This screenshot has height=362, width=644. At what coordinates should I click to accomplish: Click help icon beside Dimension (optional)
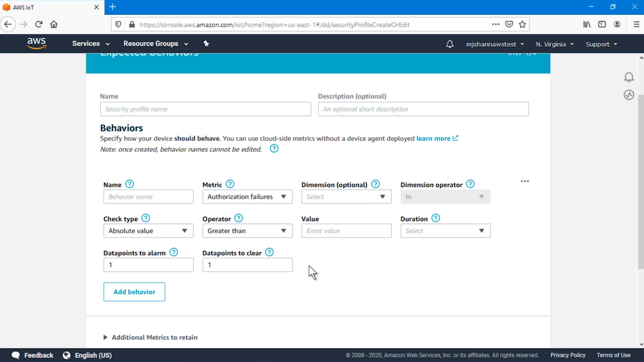tap(375, 184)
